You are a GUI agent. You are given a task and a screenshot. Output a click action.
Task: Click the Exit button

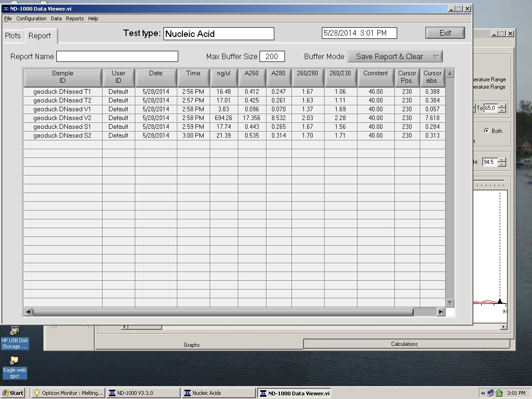[445, 33]
